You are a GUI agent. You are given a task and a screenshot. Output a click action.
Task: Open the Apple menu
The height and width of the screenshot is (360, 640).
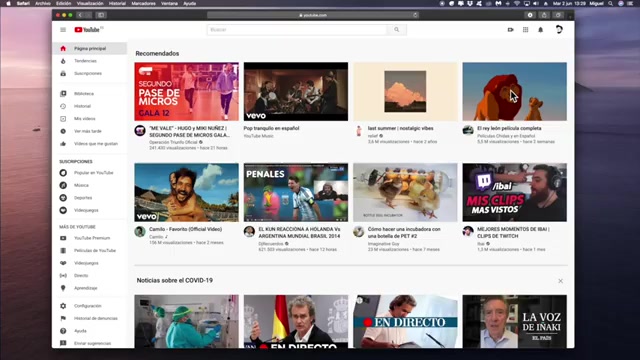coord(8,3)
